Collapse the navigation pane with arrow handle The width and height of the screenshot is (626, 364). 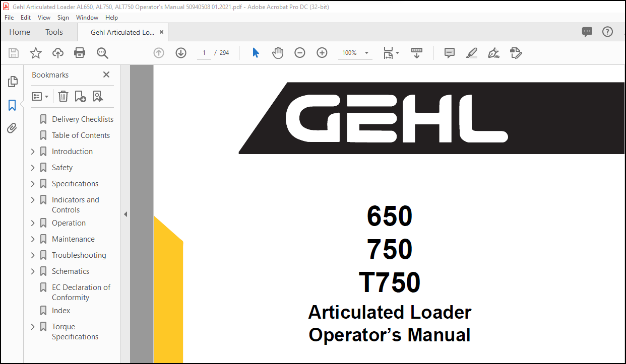(126, 214)
